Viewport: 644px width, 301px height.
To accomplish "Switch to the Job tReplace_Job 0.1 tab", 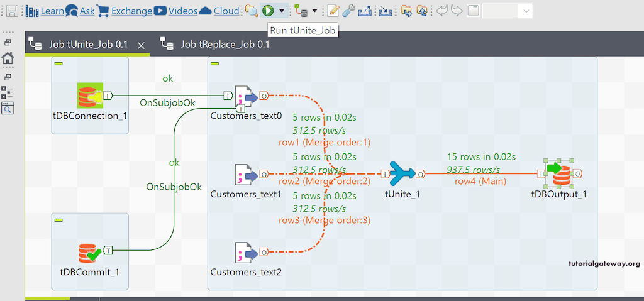I will click(225, 45).
